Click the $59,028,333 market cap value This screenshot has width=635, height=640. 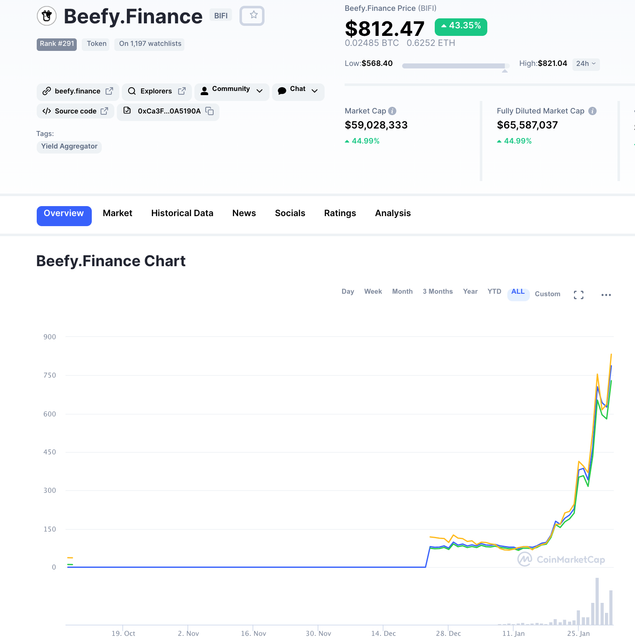tap(376, 125)
